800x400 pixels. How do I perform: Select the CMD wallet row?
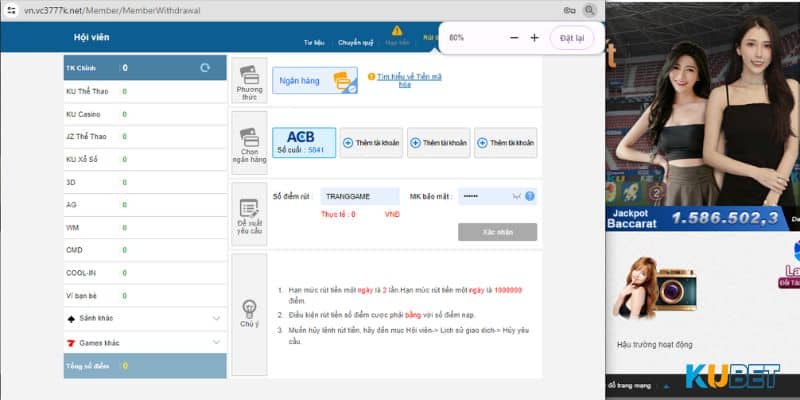[145, 250]
